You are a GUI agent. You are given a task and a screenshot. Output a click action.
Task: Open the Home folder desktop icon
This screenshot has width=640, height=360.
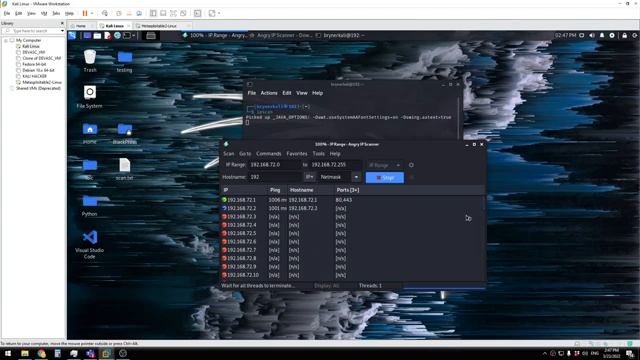coord(90,133)
